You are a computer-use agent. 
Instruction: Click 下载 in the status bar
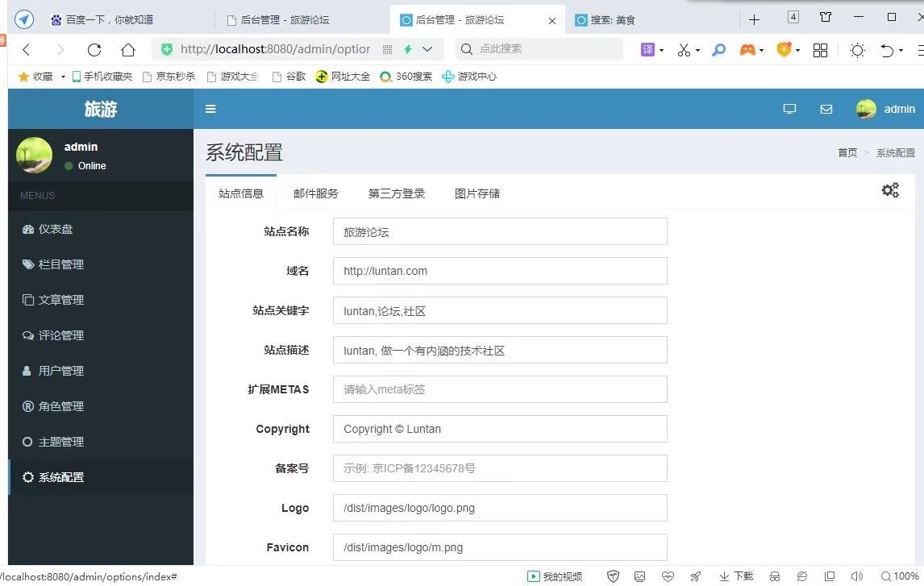pos(736,576)
